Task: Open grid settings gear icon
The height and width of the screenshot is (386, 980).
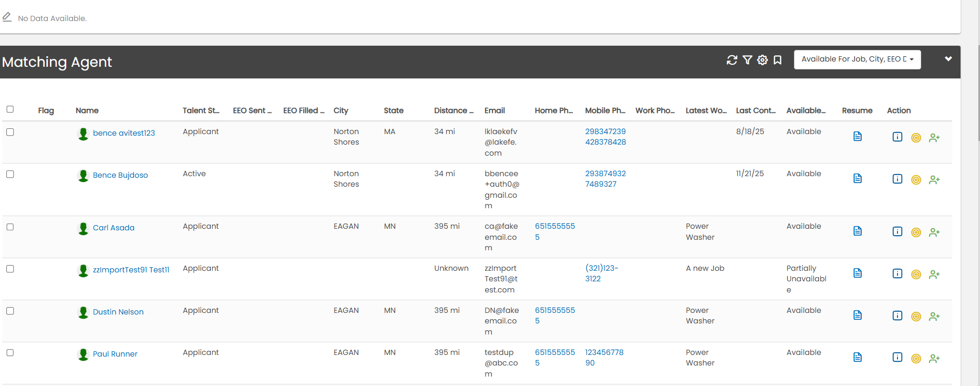Action: pos(762,60)
